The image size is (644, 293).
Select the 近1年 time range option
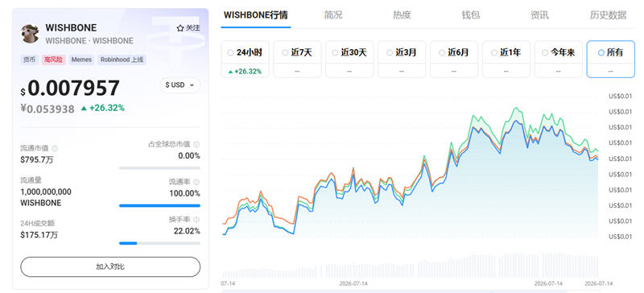click(x=506, y=60)
